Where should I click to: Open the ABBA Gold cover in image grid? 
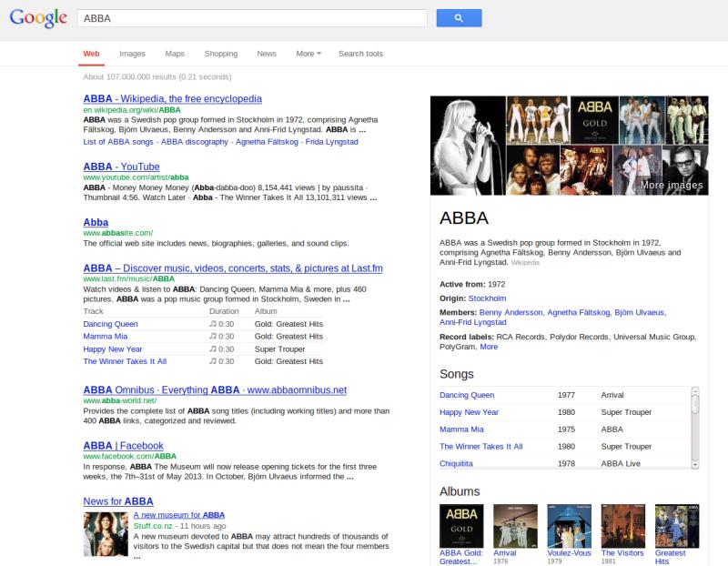click(x=594, y=120)
